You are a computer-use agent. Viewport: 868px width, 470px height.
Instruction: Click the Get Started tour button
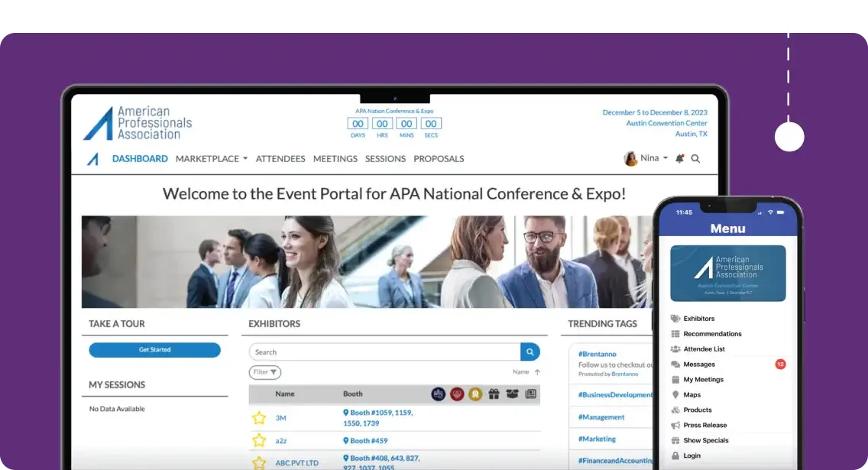[x=154, y=350]
